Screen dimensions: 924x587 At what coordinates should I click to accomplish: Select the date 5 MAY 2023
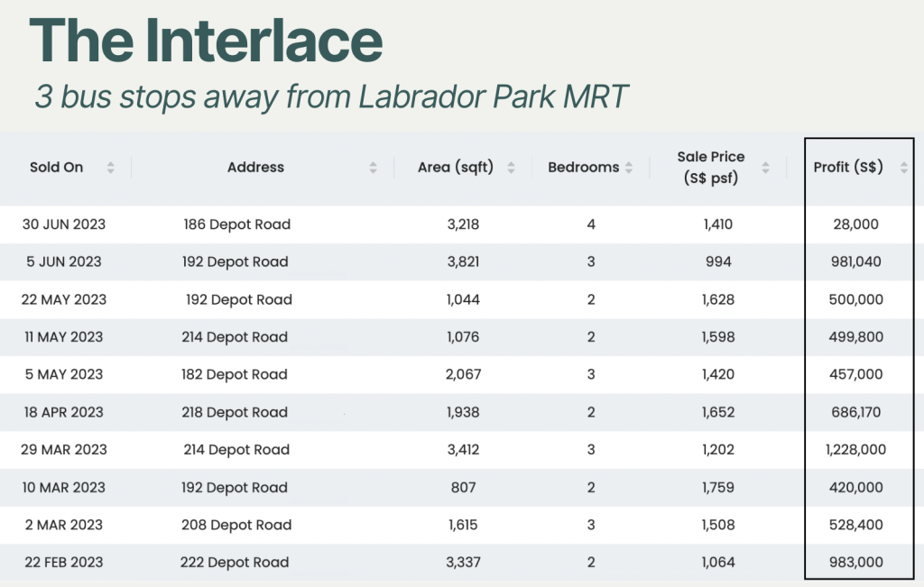coord(64,374)
